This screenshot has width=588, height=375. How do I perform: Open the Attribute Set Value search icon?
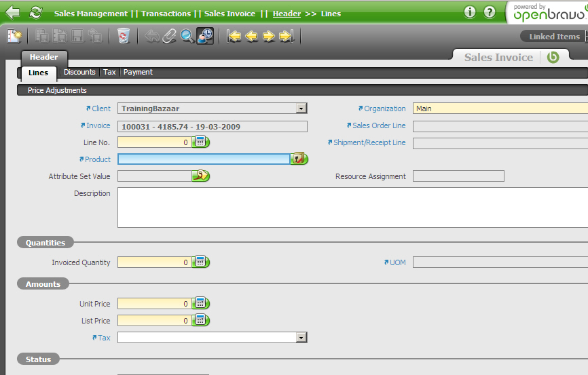point(200,176)
